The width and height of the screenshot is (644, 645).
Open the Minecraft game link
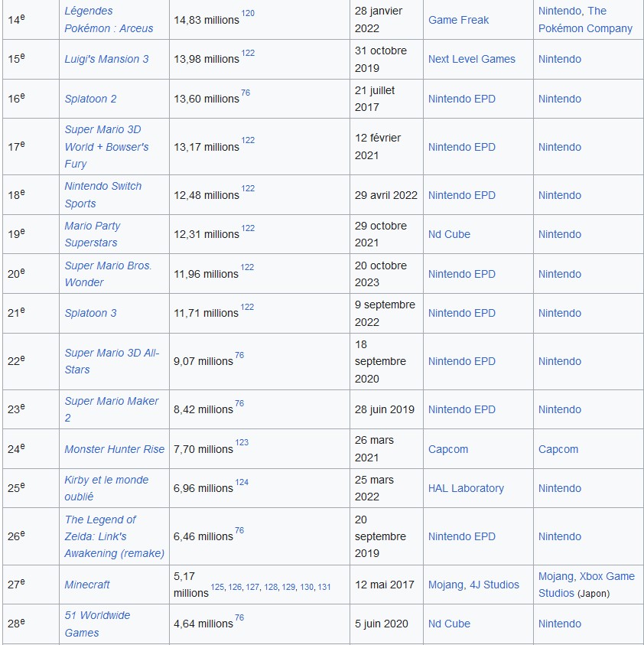coord(87,585)
